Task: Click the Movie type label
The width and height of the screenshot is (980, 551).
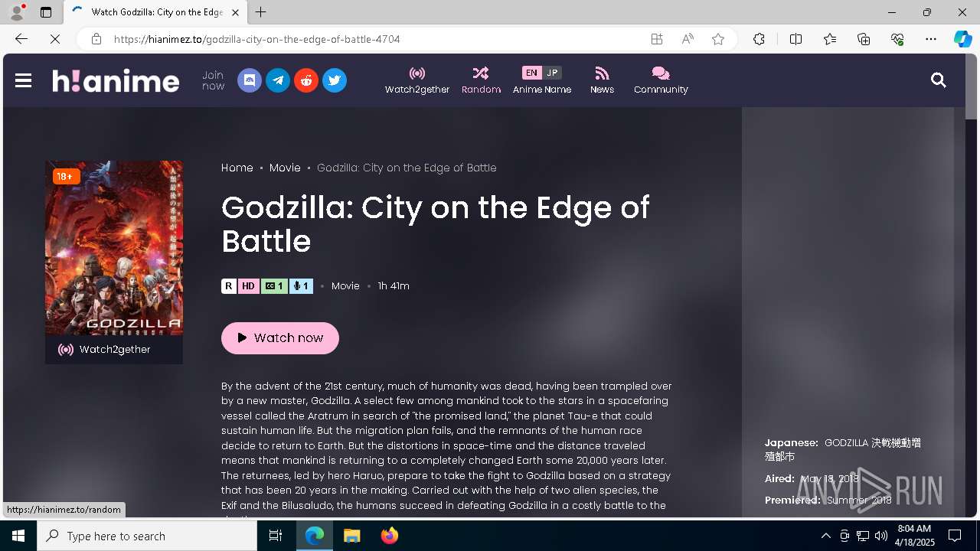Action: 345,286
